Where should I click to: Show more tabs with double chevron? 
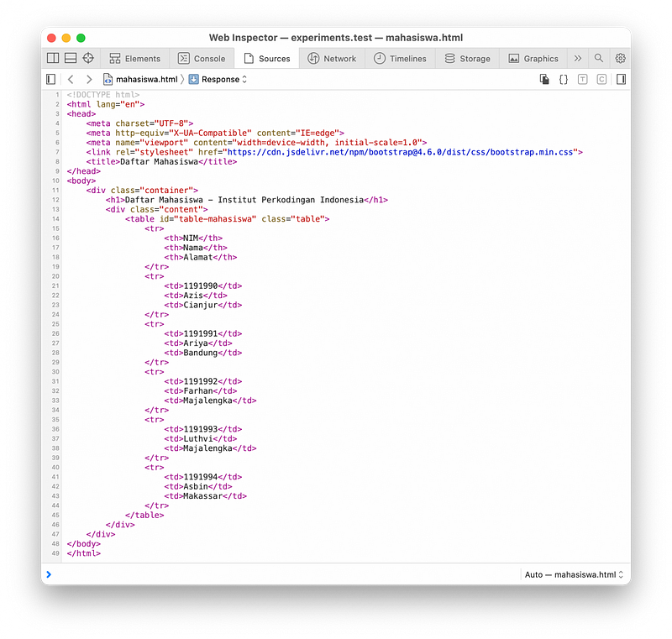(577, 59)
